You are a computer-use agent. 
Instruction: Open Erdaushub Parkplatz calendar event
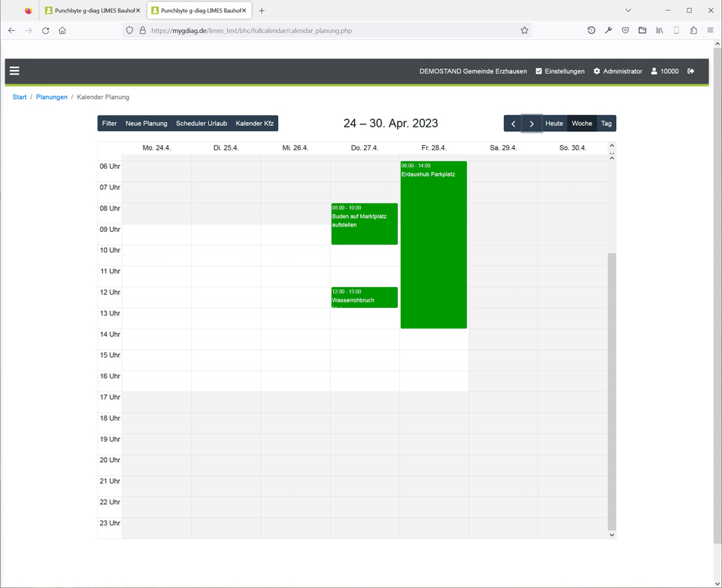[x=433, y=246]
